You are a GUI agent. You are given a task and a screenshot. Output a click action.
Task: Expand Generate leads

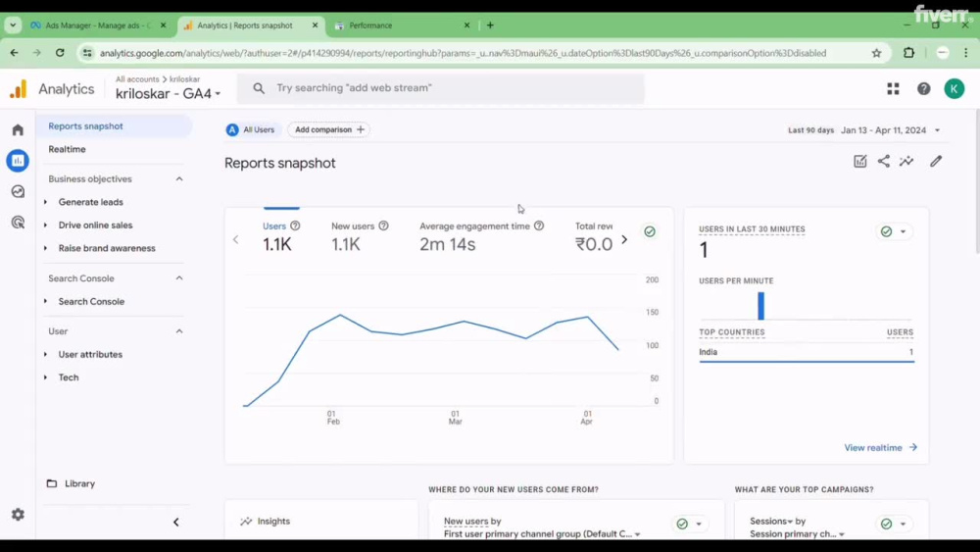(x=46, y=202)
